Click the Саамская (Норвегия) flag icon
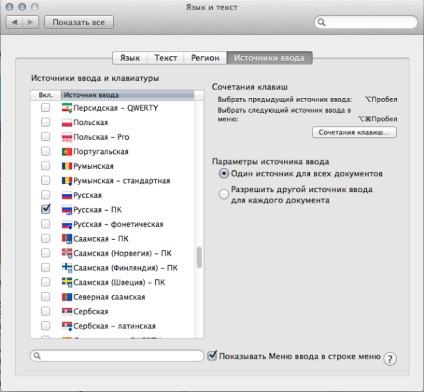 tap(67, 253)
